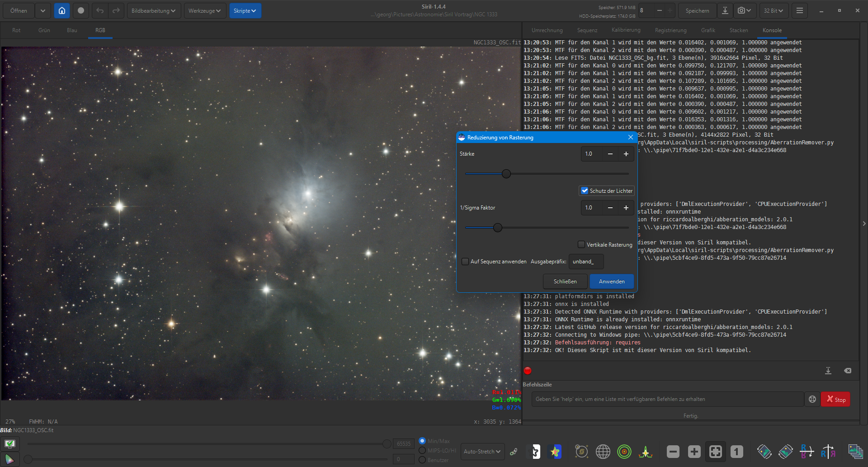Select Min/Max radio button
Image resolution: width=868 pixels, height=467 pixels.
pyautogui.click(x=422, y=441)
